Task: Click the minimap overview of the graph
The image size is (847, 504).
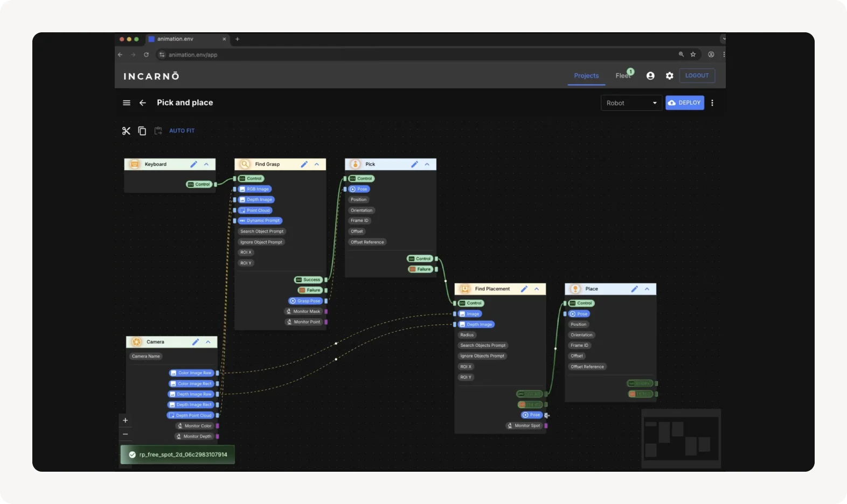Action: 681,438
